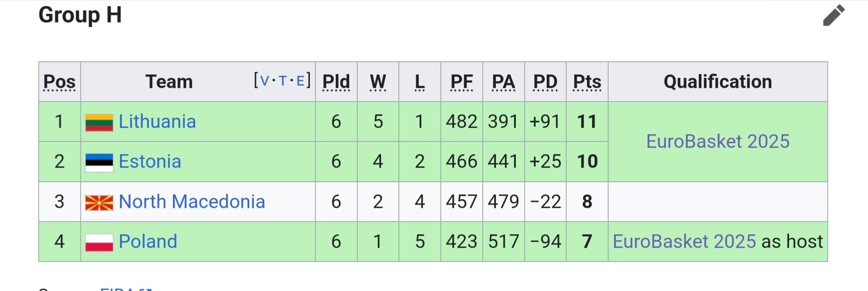868x291 pixels.
Task: Click the Pos column header abbreviation
Action: coord(59,82)
